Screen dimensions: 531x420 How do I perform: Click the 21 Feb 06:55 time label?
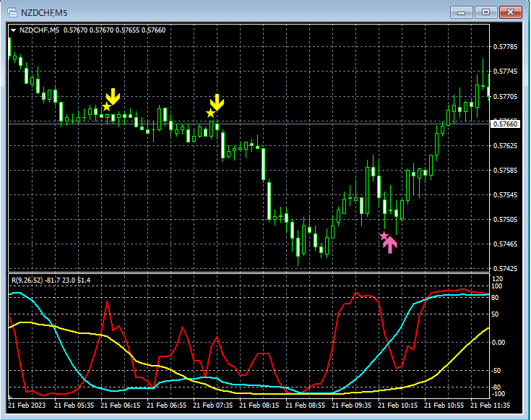(x=167, y=406)
